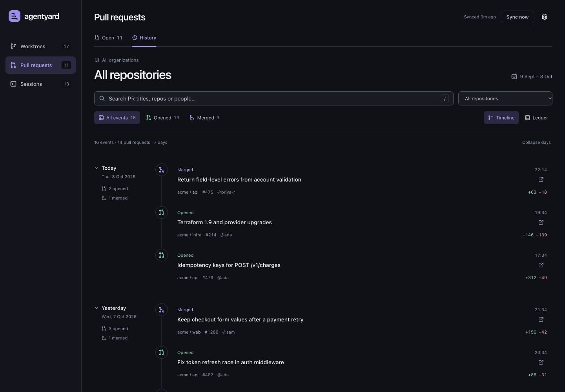Click Collapse days
This screenshot has height=392, width=565.
tap(536, 142)
